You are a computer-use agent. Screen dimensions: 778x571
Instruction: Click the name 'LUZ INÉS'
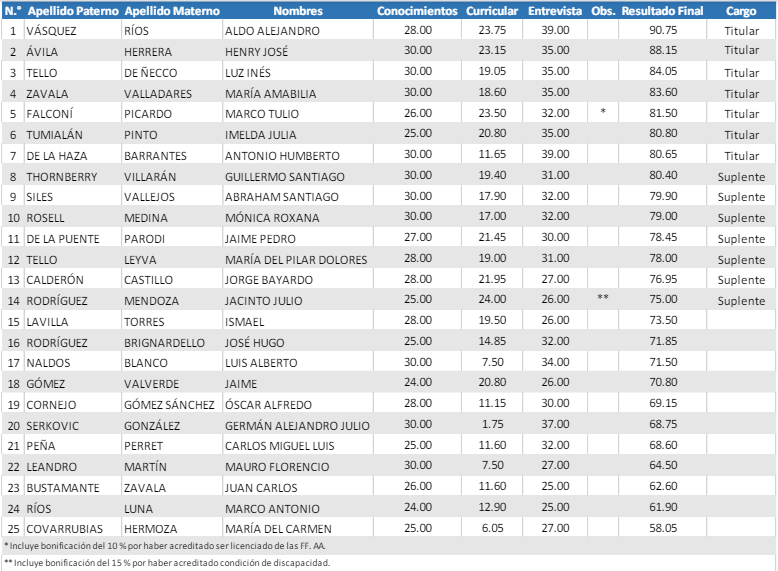248,73
